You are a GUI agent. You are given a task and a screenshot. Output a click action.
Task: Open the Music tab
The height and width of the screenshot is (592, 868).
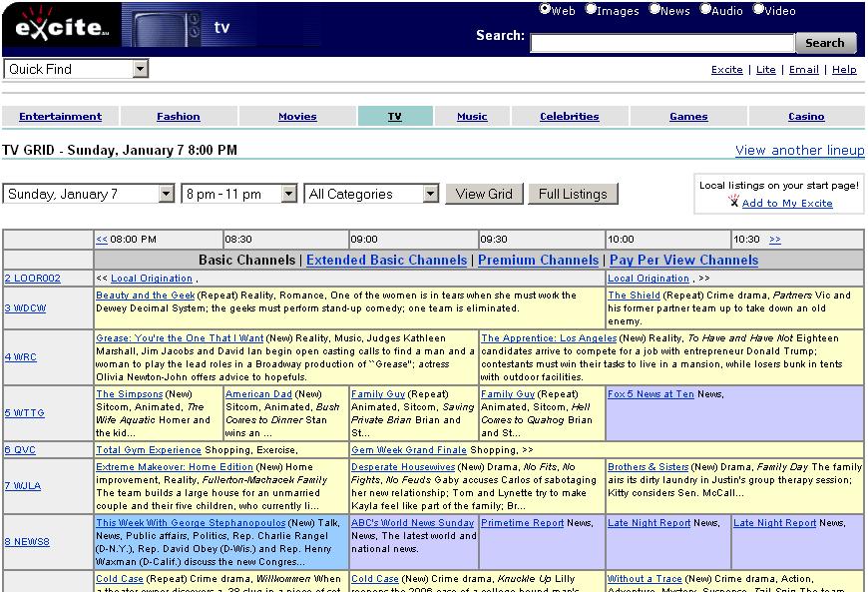pos(472,116)
